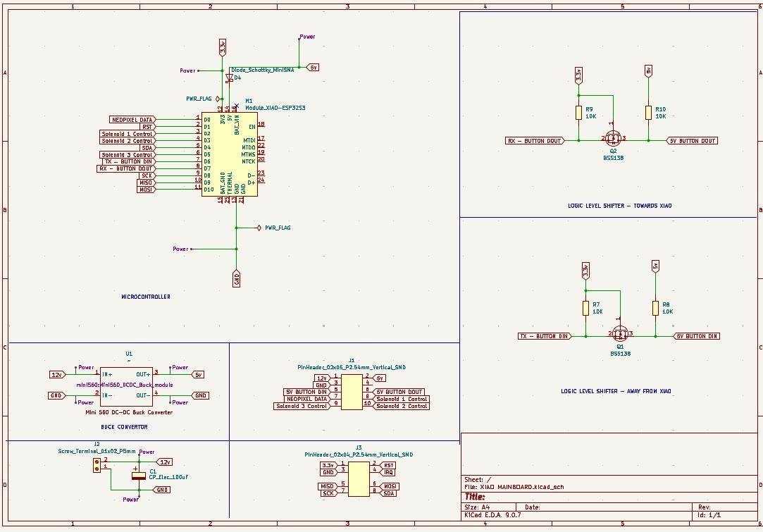Select the GND label next to capacitor C1
Screen dimensions: 763x532
click(x=161, y=490)
